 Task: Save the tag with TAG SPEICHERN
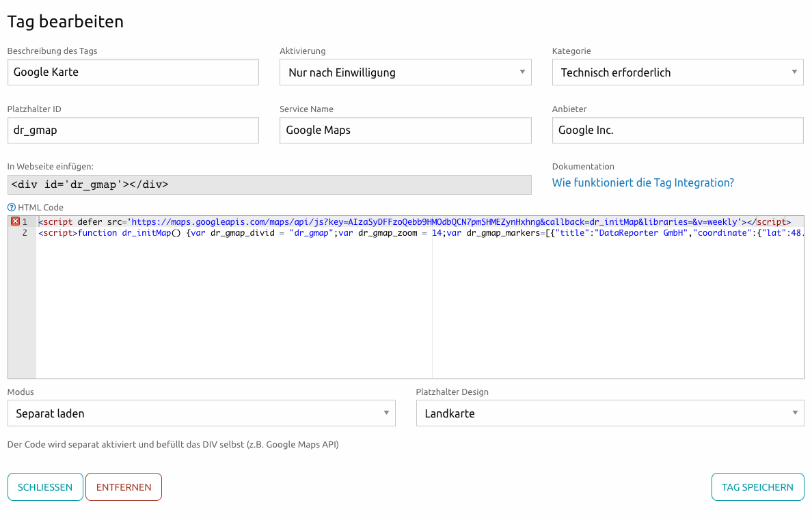pyautogui.click(x=757, y=487)
